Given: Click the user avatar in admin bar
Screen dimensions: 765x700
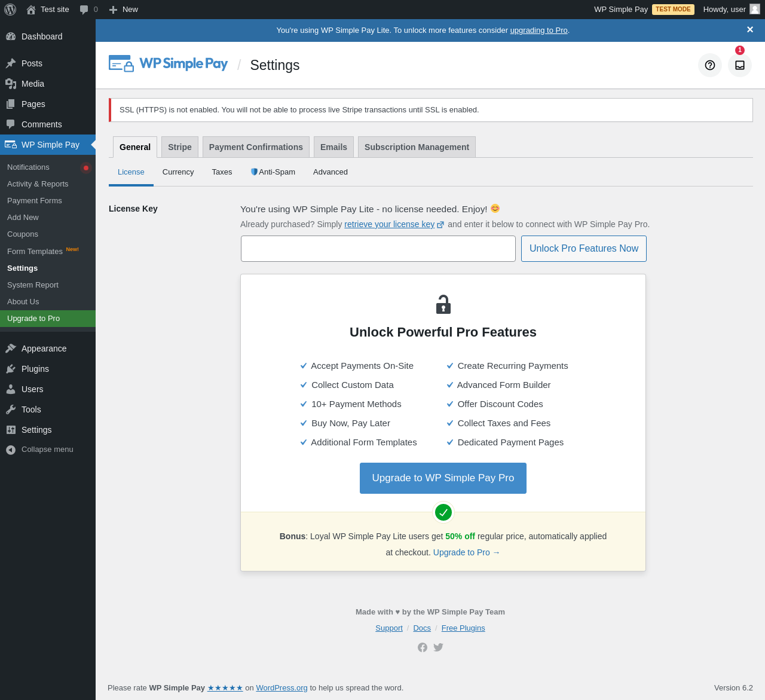Looking at the screenshot, I should [x=755, y=9].
